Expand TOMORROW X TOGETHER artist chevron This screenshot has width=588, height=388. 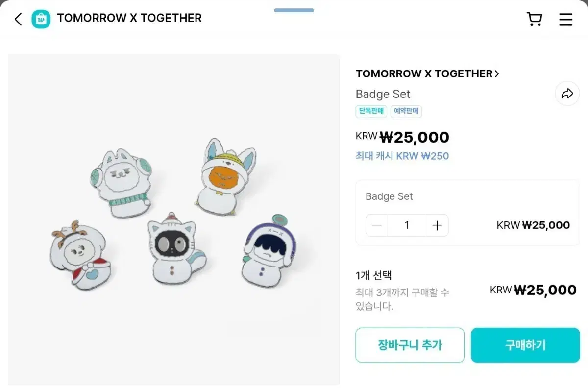(497, 74)
